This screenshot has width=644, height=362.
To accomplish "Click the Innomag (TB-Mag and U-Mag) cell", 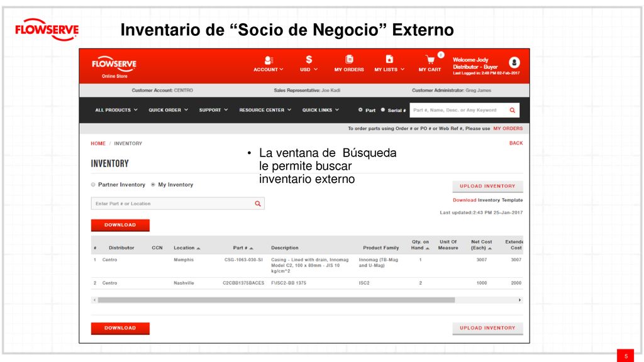I will [378, 263].
